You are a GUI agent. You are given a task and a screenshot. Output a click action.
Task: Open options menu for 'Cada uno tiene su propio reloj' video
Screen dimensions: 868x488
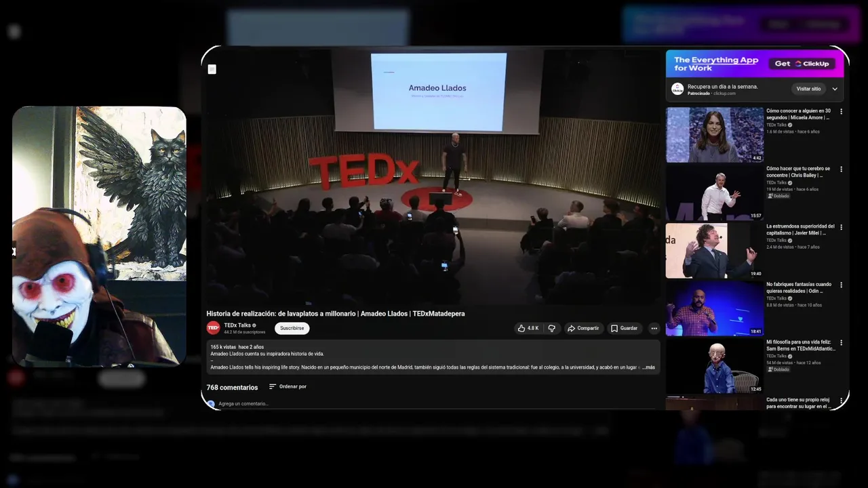841,401
